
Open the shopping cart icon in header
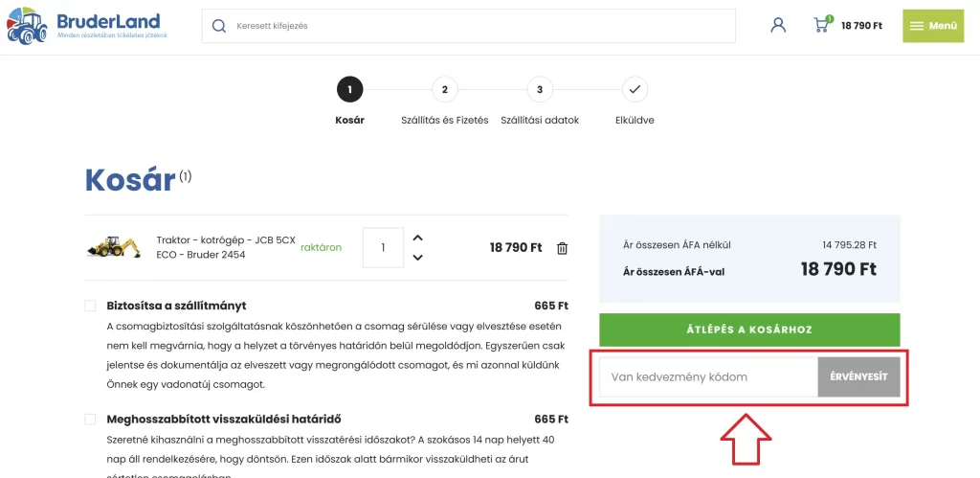[x=821, y=25]
